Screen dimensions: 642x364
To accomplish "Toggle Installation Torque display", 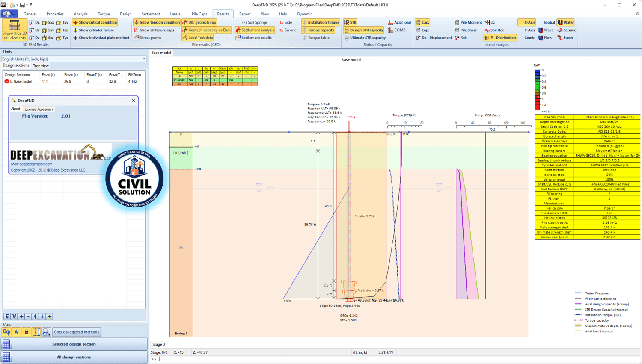I will point(321,22).
